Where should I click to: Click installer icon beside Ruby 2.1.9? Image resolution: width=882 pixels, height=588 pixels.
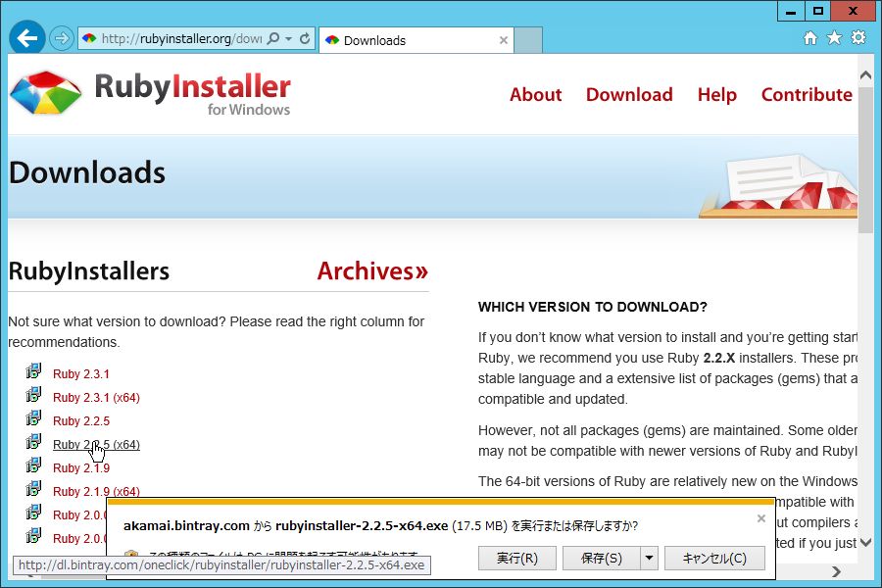pyautogui.click(x=33, y=465)
